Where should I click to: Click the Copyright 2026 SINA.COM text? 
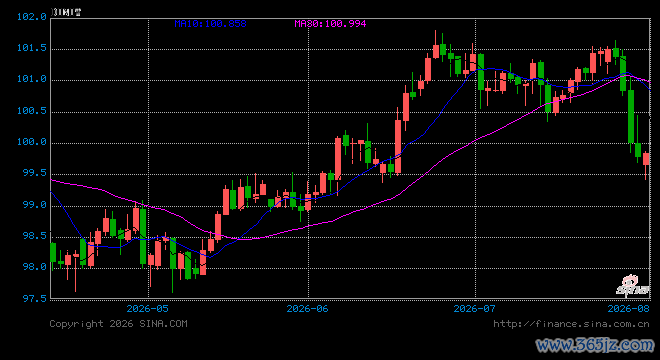(118, 324)
